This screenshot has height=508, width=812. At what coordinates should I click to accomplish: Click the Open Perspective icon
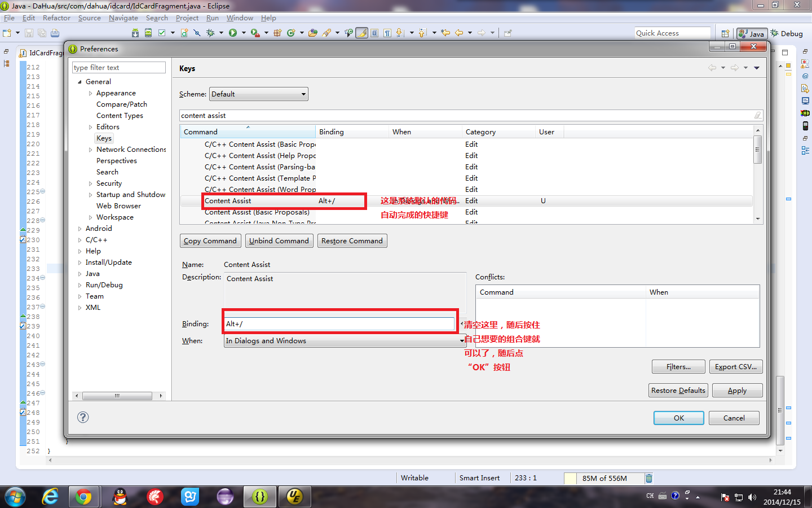pos(725,33)
